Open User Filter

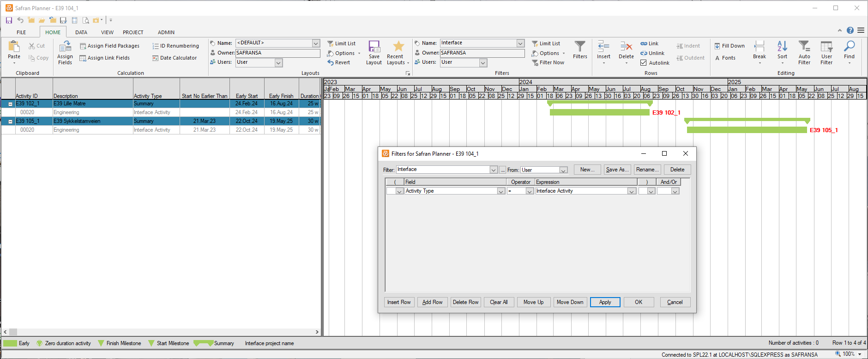[x=826, y=52]
